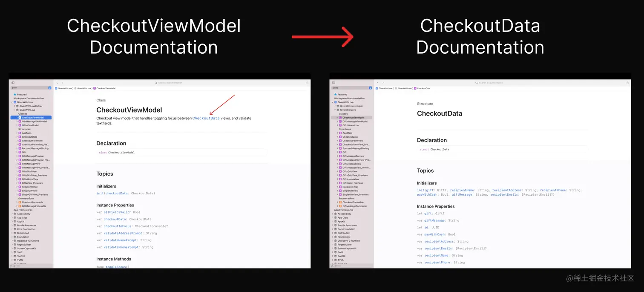Viewport: 644px width, 292px height.
Task: Expand CheckoutFormView disclosure in left sidebar
Action: pos(17,141)
